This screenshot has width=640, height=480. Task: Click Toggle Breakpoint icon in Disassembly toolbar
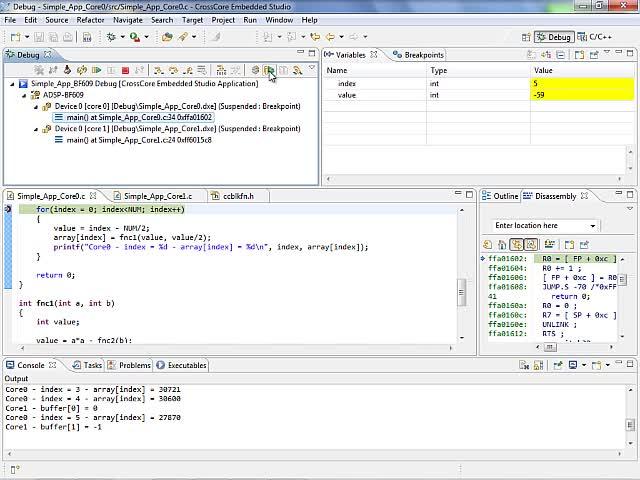pos(550,245)
